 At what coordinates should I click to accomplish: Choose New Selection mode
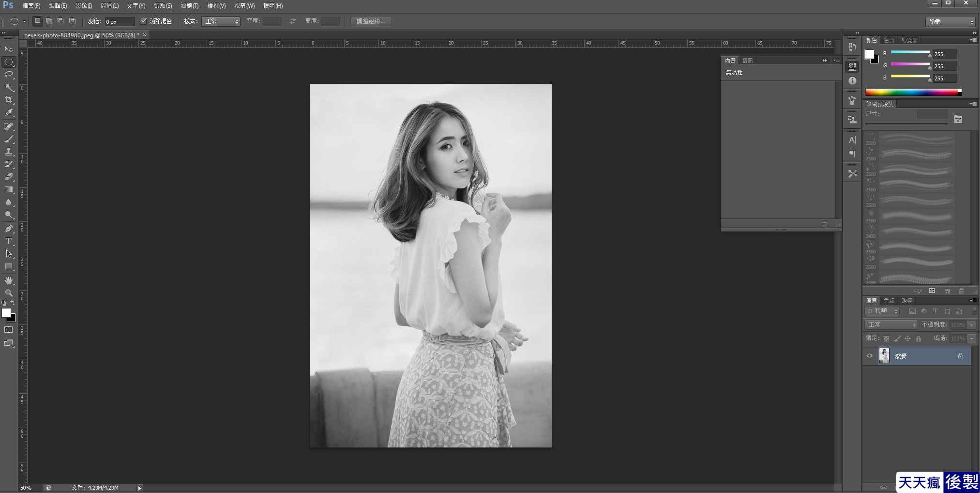[37, 21]
